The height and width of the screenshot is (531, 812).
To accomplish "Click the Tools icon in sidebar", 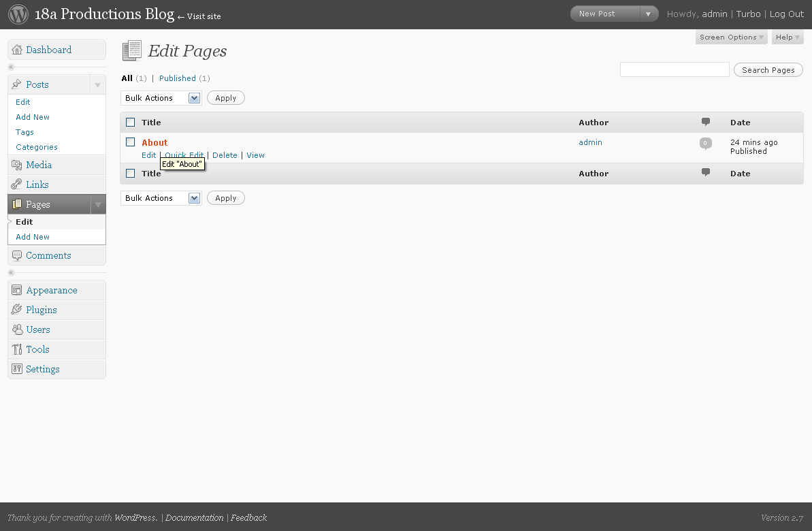I will point(16,349).
